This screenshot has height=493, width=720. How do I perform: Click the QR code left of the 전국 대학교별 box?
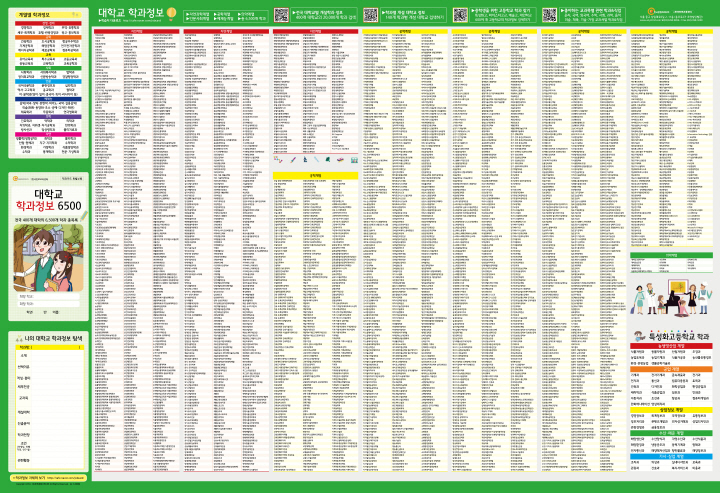(x=281, y=15)
